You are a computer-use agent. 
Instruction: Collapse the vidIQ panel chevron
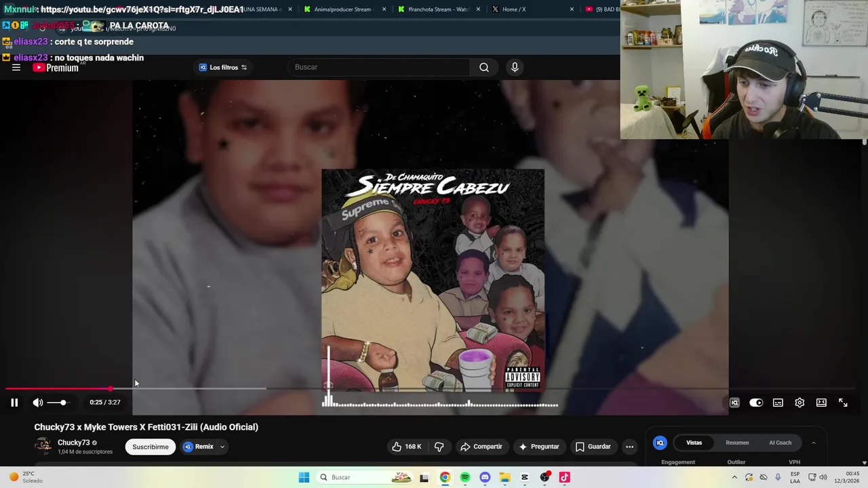814,443
